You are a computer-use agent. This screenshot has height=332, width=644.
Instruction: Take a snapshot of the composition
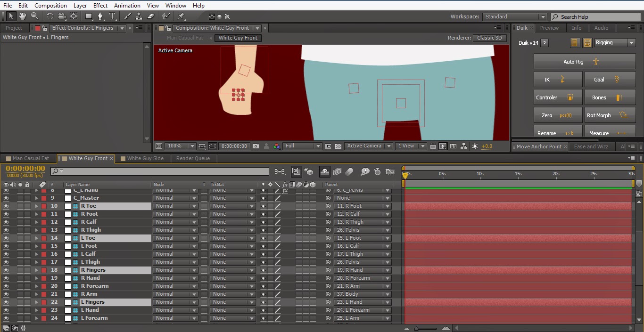point(255,146)
